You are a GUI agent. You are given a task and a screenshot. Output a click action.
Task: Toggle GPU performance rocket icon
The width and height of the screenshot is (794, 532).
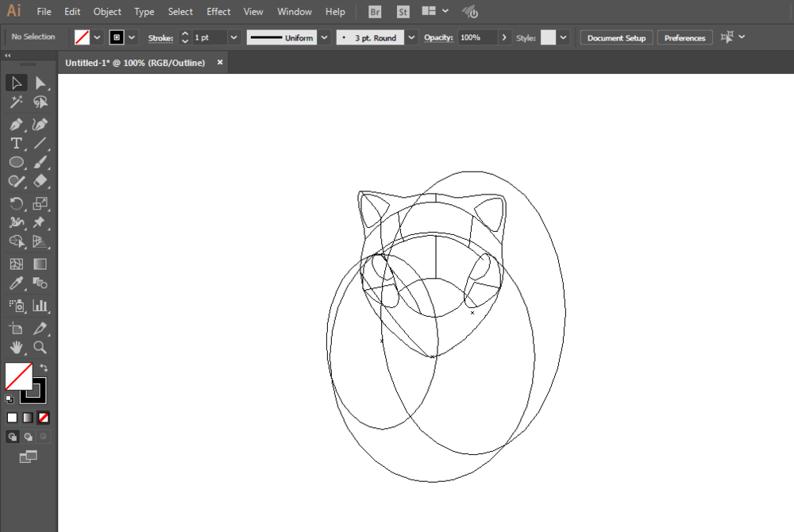470,12
